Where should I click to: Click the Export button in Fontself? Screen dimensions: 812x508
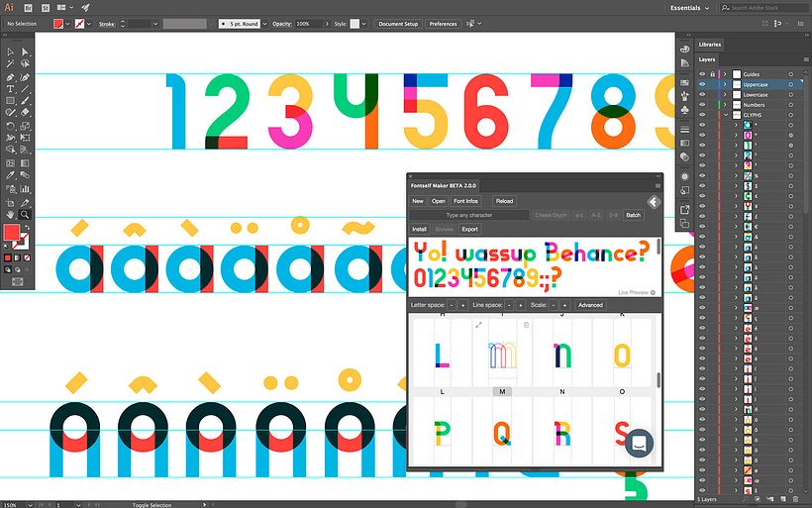pyautogui.click(x=469, y=229)
